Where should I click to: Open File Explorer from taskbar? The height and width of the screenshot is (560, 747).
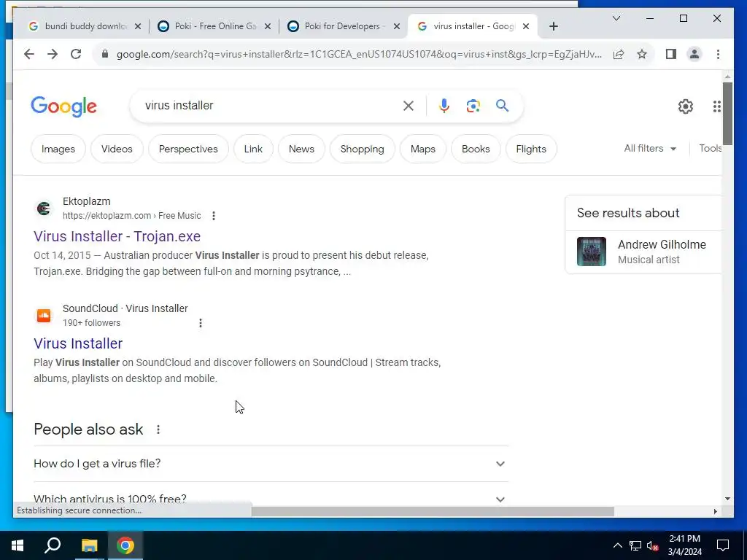coord(89,545)
